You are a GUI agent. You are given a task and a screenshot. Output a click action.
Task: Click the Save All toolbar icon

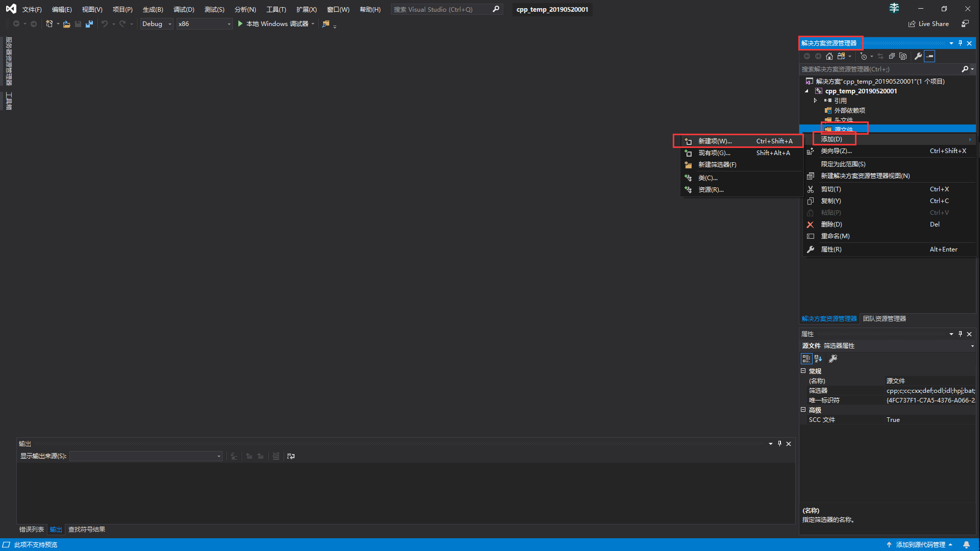pyautogui.click(x=89, y=24)
